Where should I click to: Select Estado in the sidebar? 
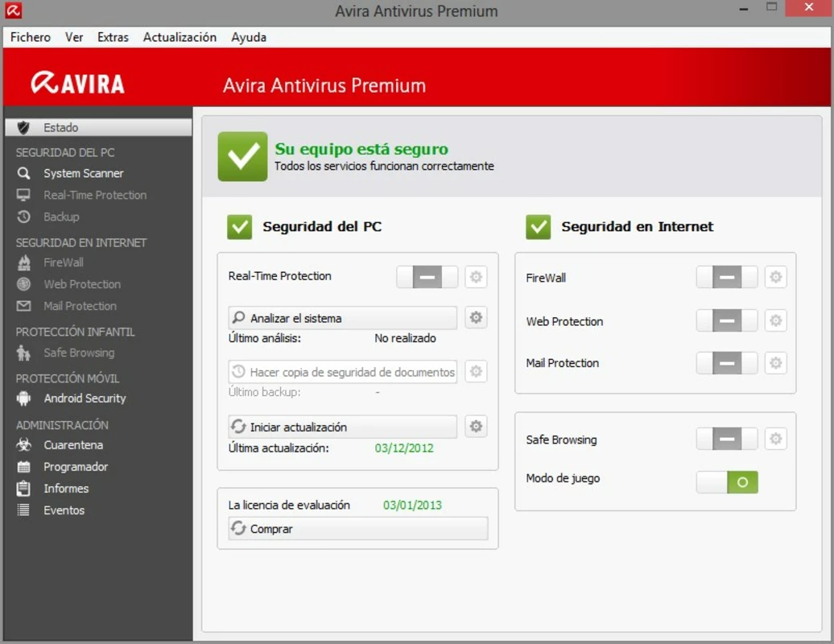pos(98,128)
